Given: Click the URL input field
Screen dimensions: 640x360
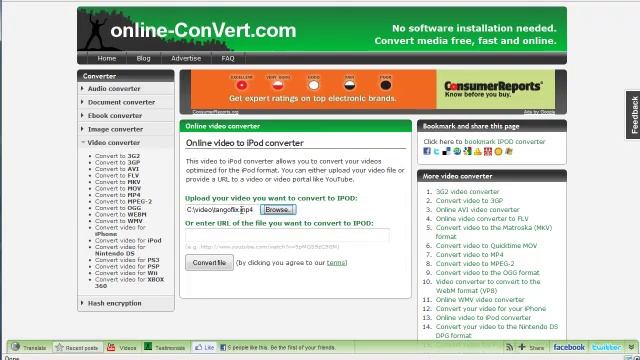Looking at the screenshot, I should coord(287,236).
